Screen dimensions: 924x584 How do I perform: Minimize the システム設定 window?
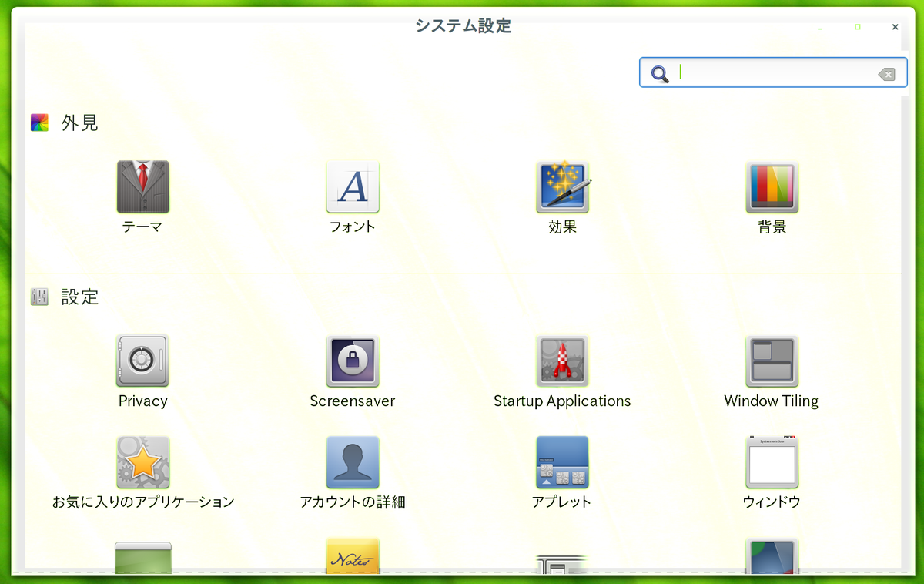821,27
